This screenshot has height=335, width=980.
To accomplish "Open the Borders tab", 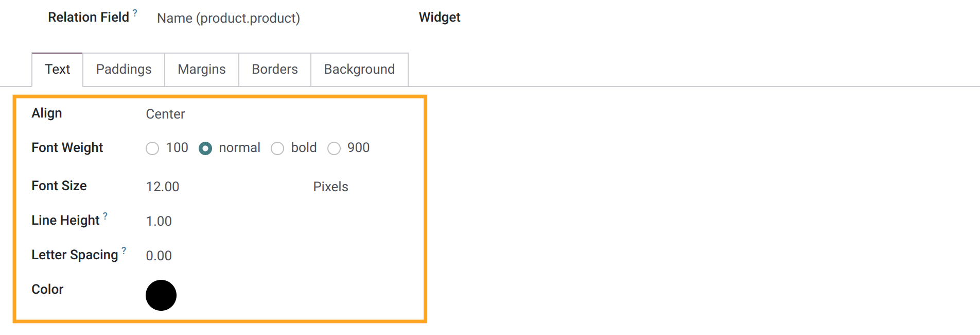I will click(x=275, y=70).
